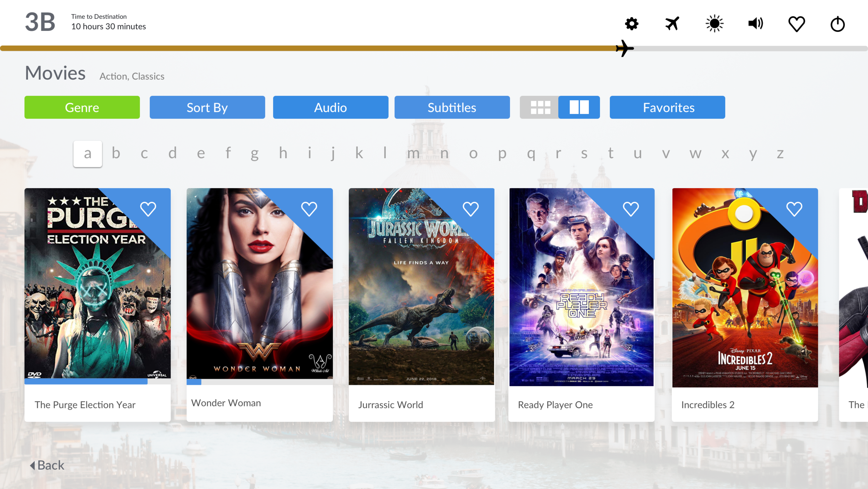Open the Genre filter
The height and width of the screenshot is (489, 868).
click(82, 107)
